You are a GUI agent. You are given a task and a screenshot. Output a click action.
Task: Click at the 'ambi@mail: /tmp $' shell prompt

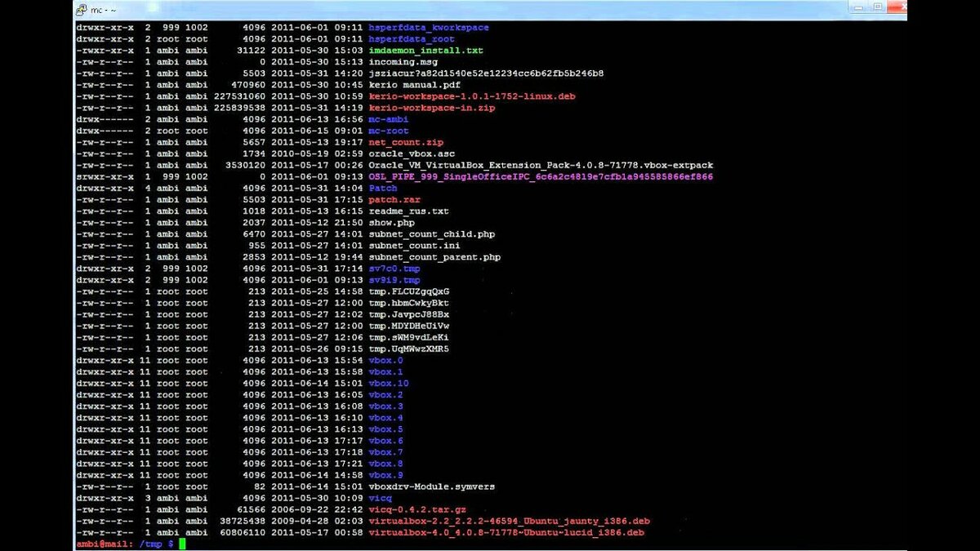click(x=124, y=544)
